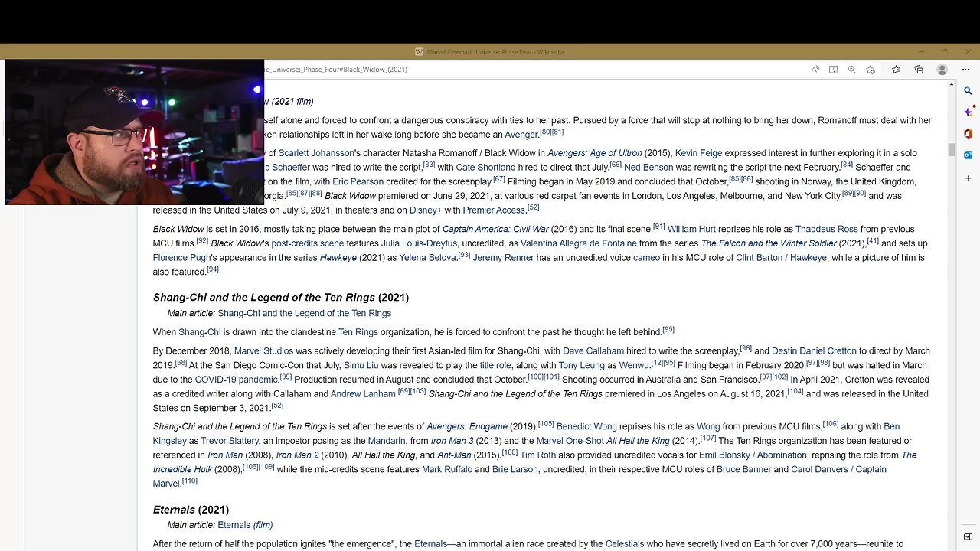Open the Brie Larson link
Screen dimensions: 980x551
point(514,470)
